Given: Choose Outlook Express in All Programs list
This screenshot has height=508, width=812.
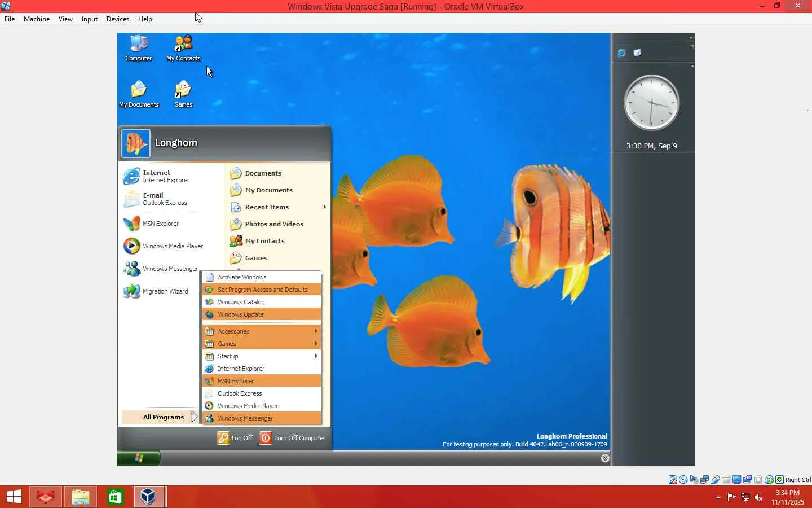Looking at the screenshot, I should pos(262,393).
